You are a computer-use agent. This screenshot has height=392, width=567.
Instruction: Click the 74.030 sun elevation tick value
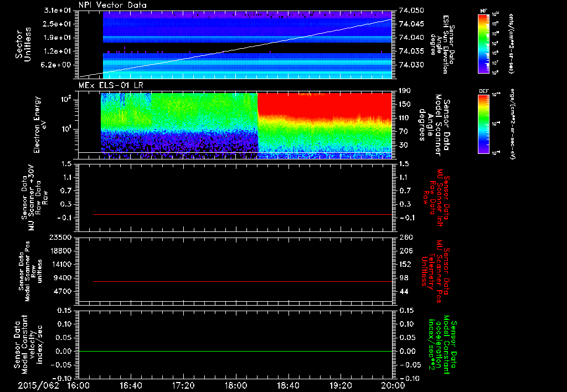[x=411, y=65]
